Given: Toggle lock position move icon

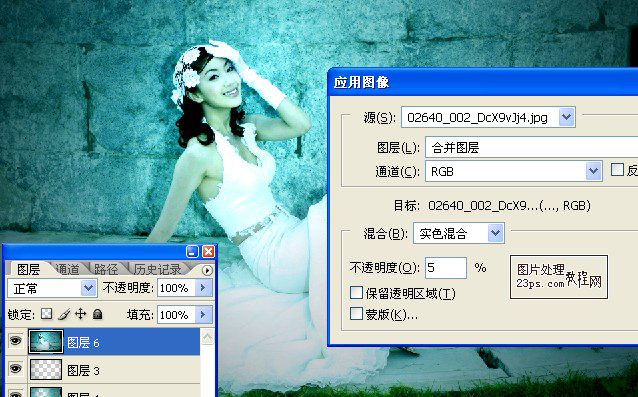Looking at the screenshot, I should point(81,314).
